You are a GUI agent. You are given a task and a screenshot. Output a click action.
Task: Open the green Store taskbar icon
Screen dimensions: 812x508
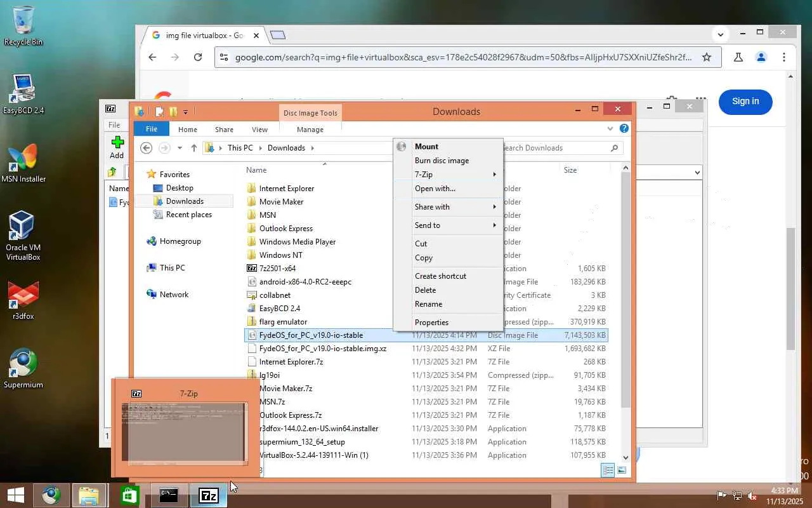pyautogui.click(x=129, y=495)
